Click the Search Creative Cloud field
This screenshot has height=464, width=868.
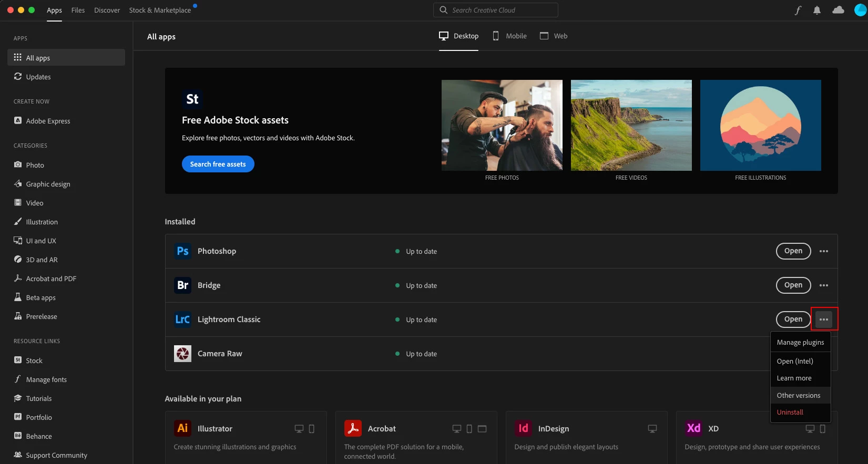(x=496, y=10)
